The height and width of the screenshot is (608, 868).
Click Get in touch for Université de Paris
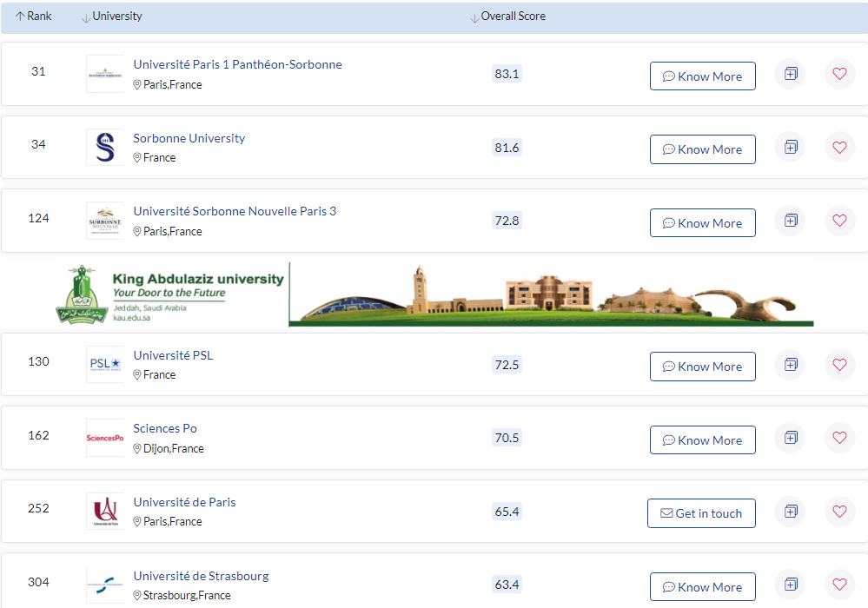pos(701,513)
